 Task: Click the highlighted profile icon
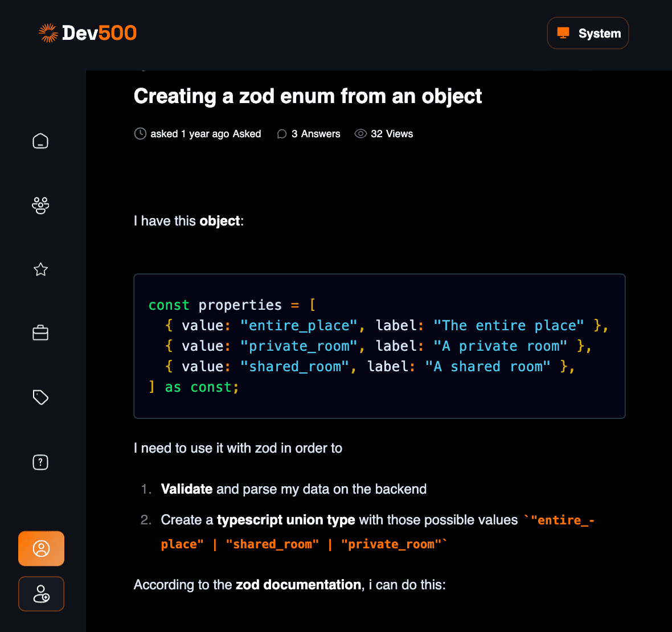point(41,548)
